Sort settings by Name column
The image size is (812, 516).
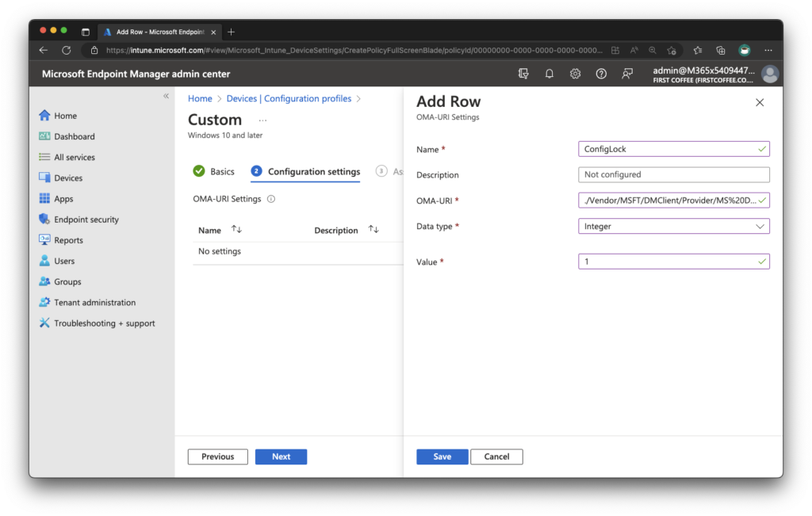tap(236, 229)
